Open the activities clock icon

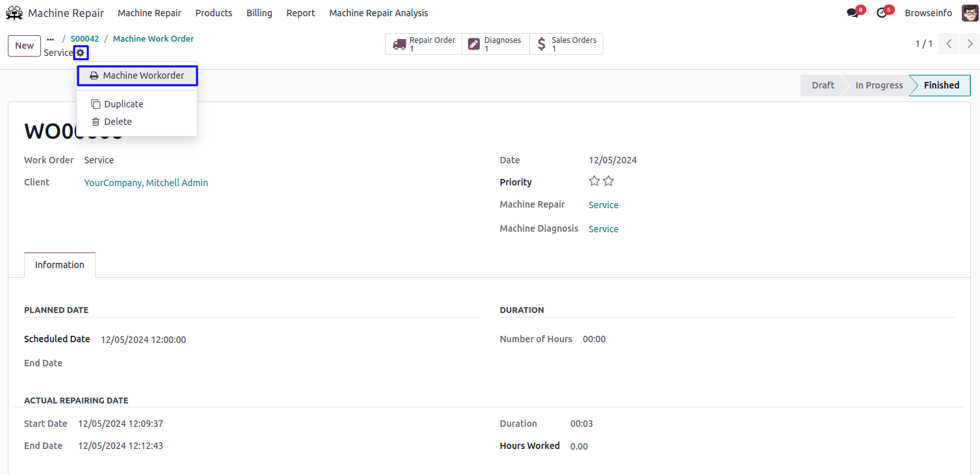point(882,13)
